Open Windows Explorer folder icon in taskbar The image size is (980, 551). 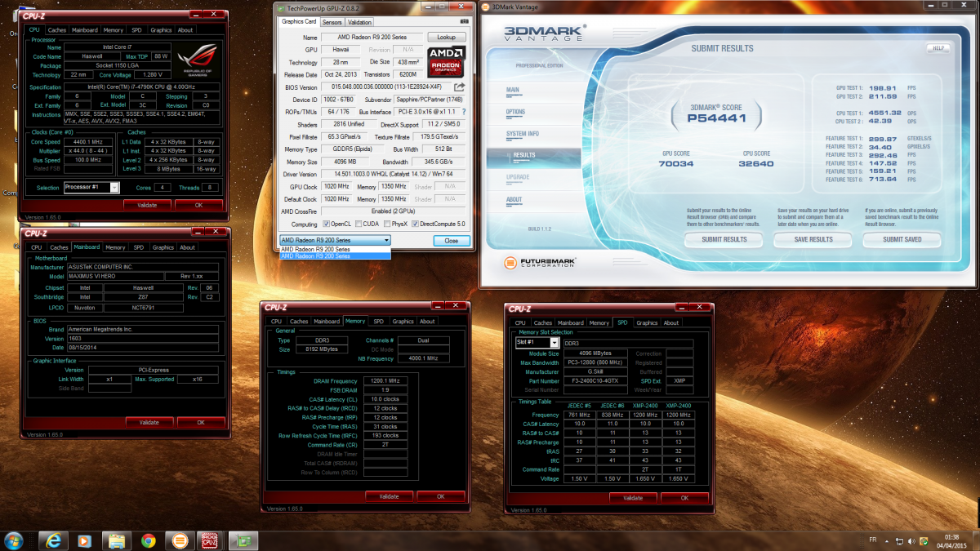click(x=116, y=540)
